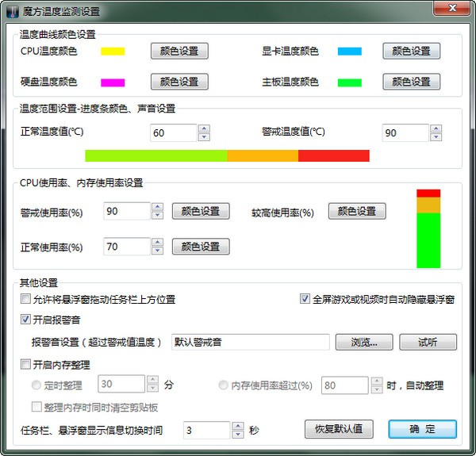Image resolution: width=476 pixels, height=456 pixels.
Task: Click the blue 显卡温度颜色 swatch
Action: click(349, 52)
